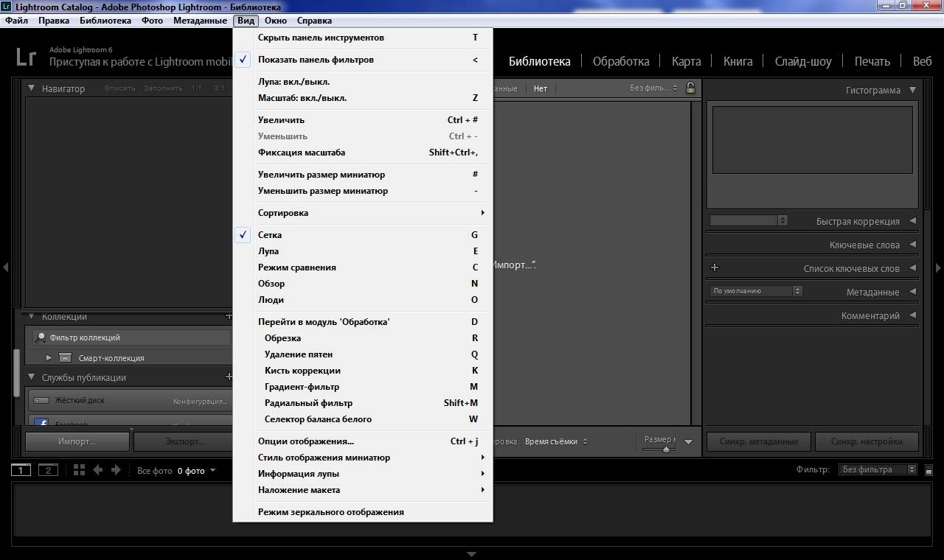The image size is (944, 560).
Task: Click the Фильтр коллекций search field
Action: coord(131,337)
